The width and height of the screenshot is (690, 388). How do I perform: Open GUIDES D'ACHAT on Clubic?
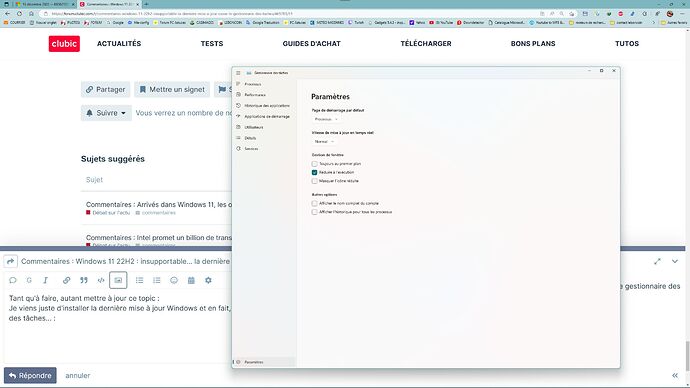[312, 44]
